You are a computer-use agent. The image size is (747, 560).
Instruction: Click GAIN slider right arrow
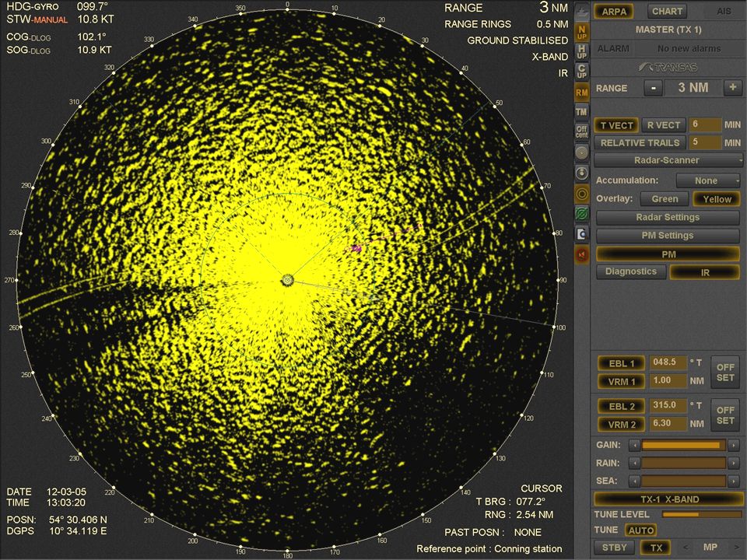tap(734, 445)
